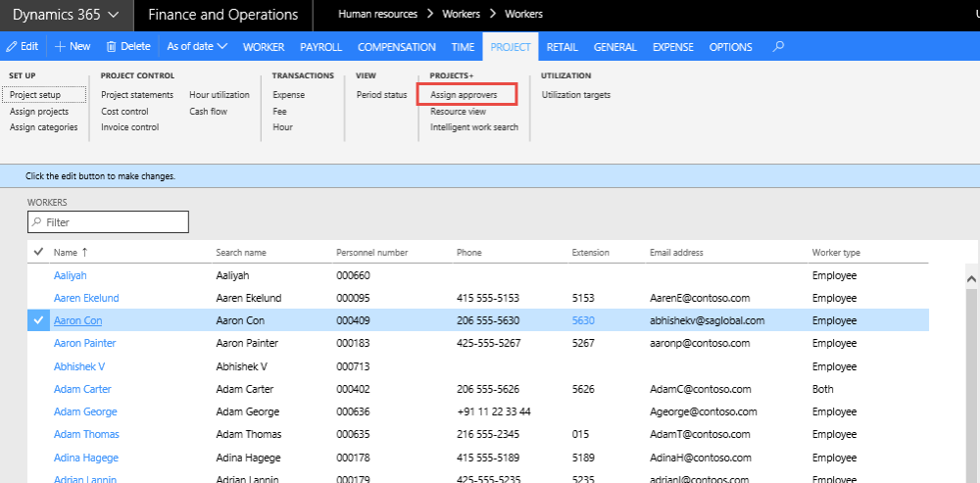Switch to the PAYROLL tab

click(x=320, y=47)
